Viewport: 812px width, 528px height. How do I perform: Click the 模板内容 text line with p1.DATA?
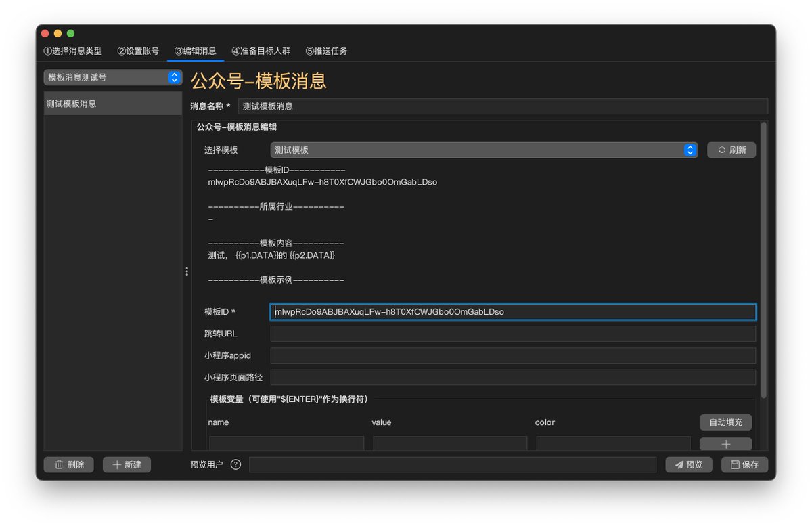pos(271,255)
